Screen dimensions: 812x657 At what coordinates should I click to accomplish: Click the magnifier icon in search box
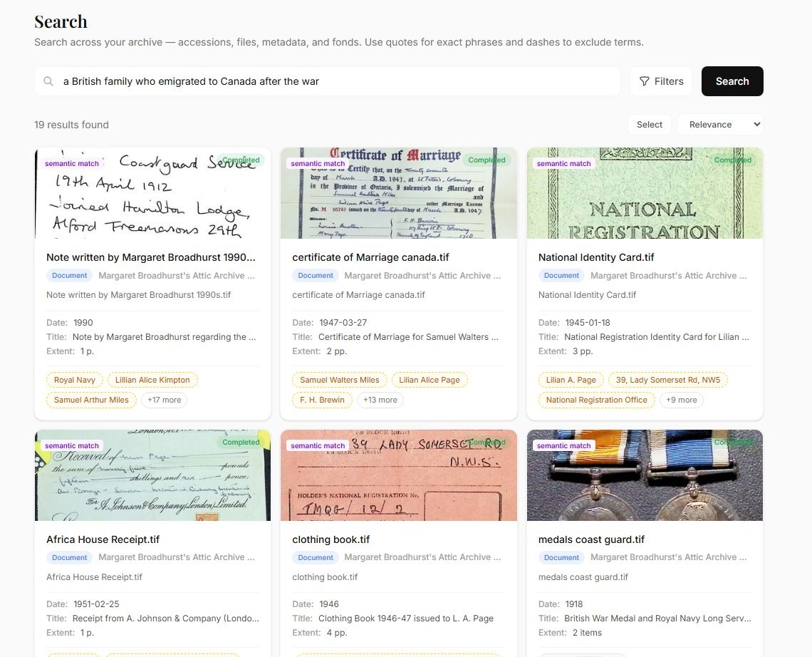click(x=48, y=81)
